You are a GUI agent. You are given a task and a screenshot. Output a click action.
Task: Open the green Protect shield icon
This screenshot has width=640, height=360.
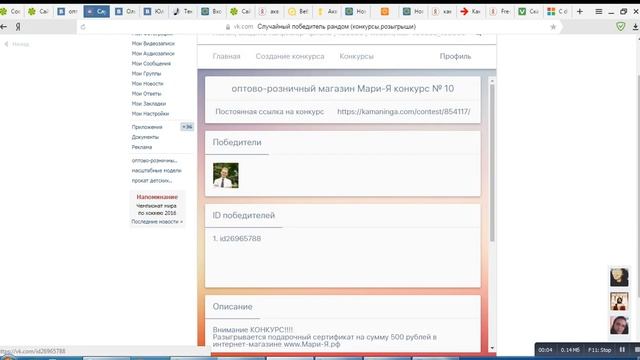620,27
